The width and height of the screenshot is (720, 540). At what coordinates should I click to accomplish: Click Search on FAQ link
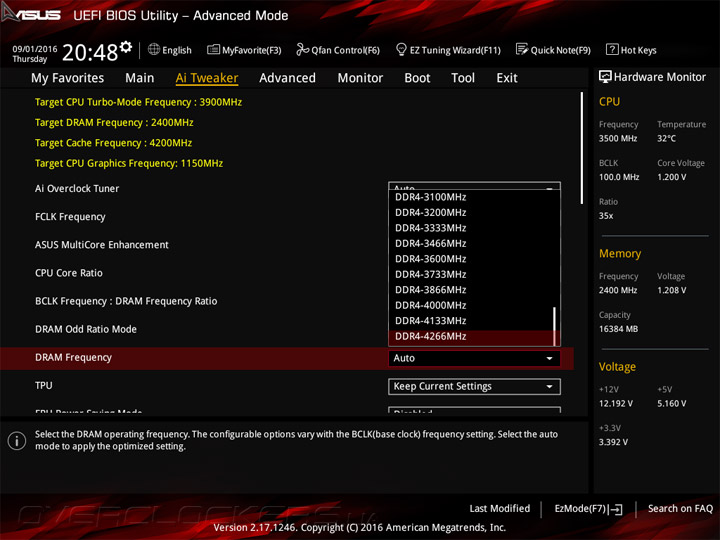point(680,509)
